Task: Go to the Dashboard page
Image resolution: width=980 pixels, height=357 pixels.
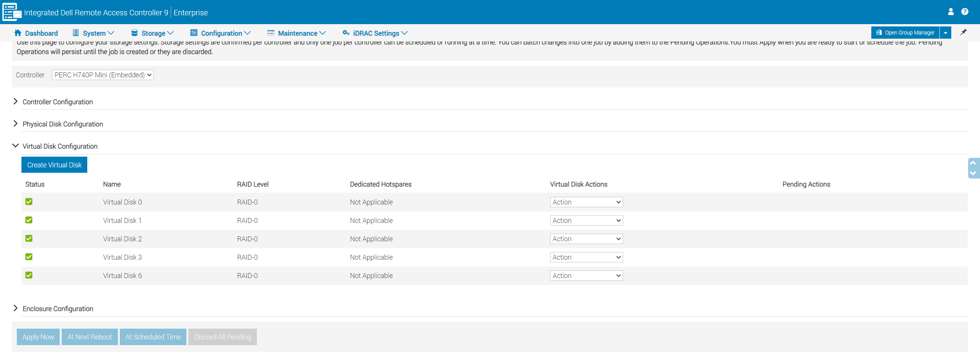Action: click(x=36, y=33)
